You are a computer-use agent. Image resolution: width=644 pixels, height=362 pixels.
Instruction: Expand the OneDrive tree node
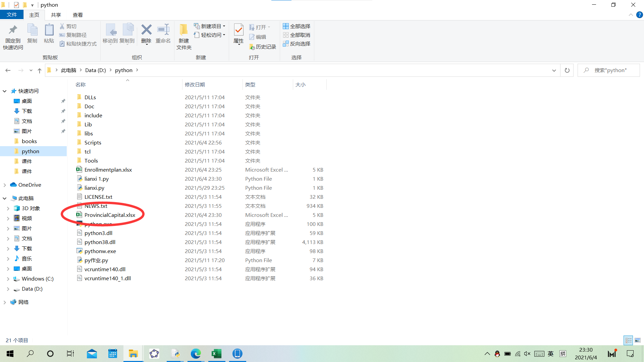coord(5,185)
